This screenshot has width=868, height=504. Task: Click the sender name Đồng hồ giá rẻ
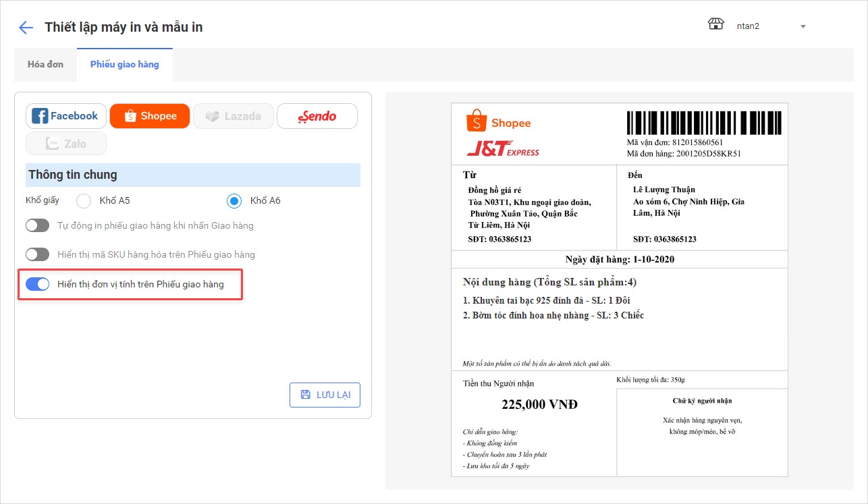(495, 190)
